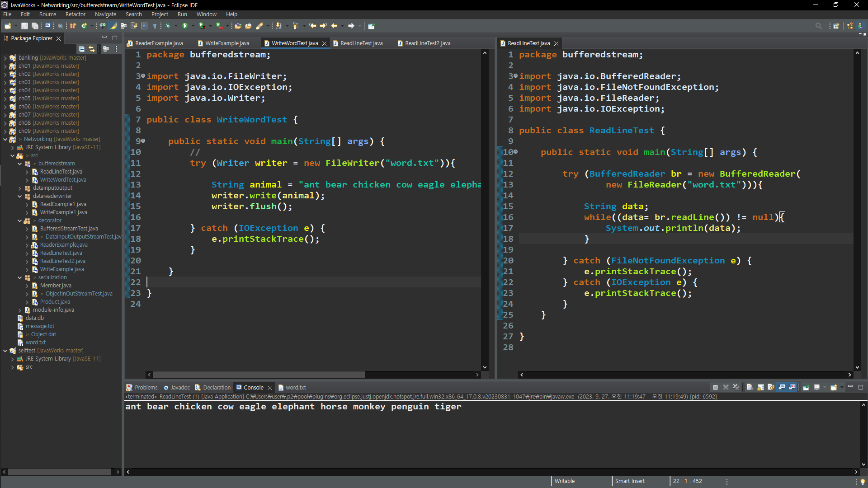Click Remove All Terminated Launches icon
Screen dimensions: 868x488
coord(736,387)
